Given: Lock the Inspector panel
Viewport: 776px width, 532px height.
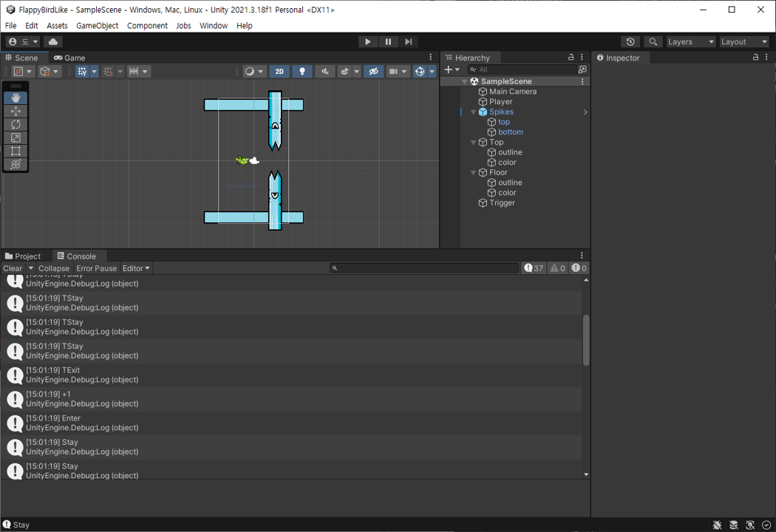Looking at the screenshot, I should (x=756, y=58).
